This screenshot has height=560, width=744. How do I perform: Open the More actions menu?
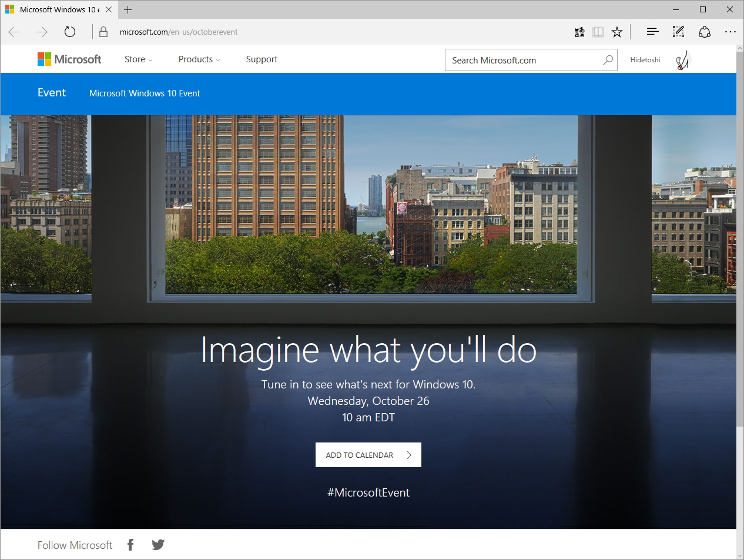(730, 32)
